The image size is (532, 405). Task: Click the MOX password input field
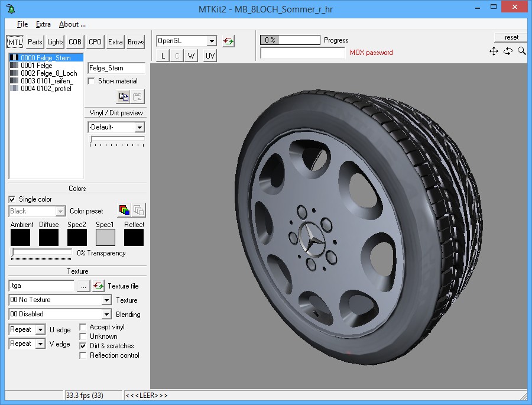(303, 53)
